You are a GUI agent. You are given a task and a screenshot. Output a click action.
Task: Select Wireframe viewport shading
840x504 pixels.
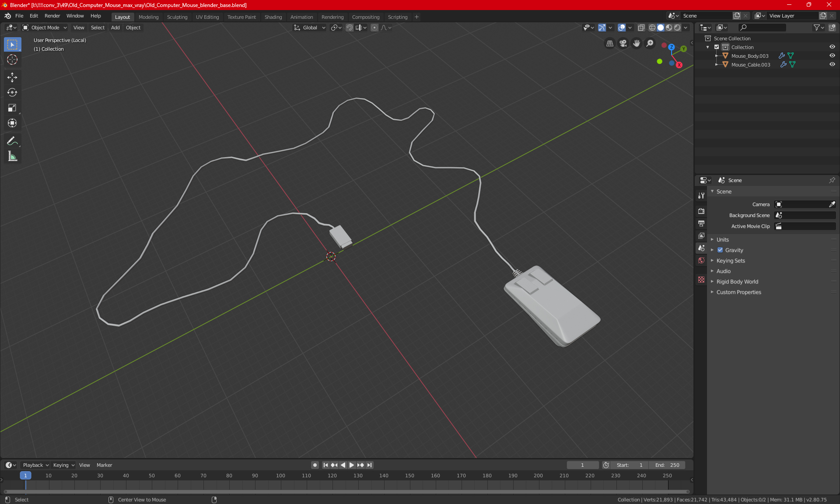[652, 28]
